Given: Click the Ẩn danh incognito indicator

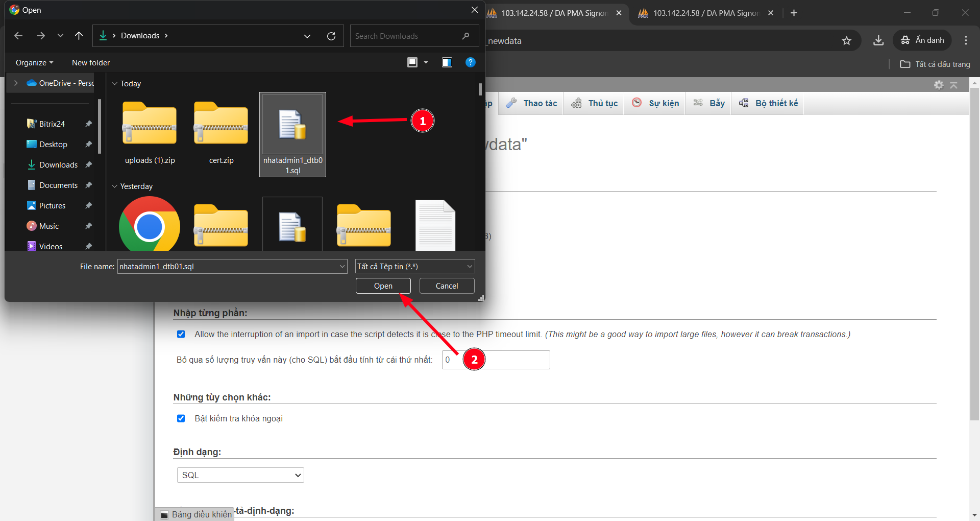Looking at the screenshot, I should pyautogui.click(x=922, y=40).
